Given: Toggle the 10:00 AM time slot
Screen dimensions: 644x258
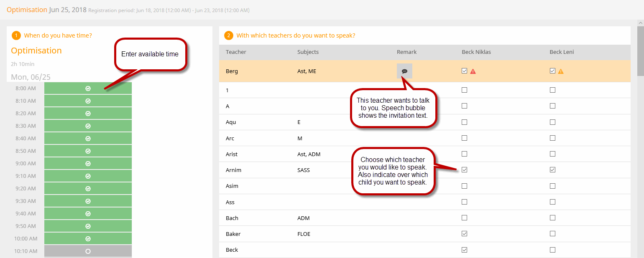Looking at the screenshot, I should coord(88,238).
